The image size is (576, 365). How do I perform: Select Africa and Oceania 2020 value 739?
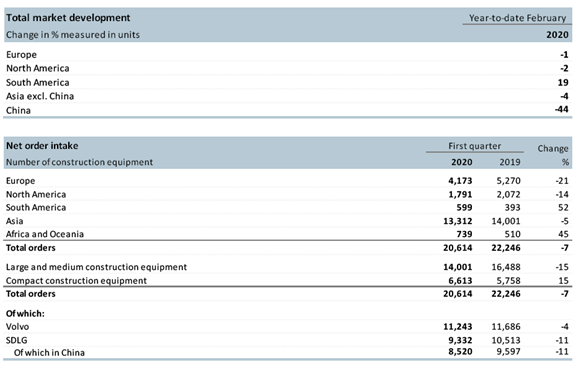464,234
